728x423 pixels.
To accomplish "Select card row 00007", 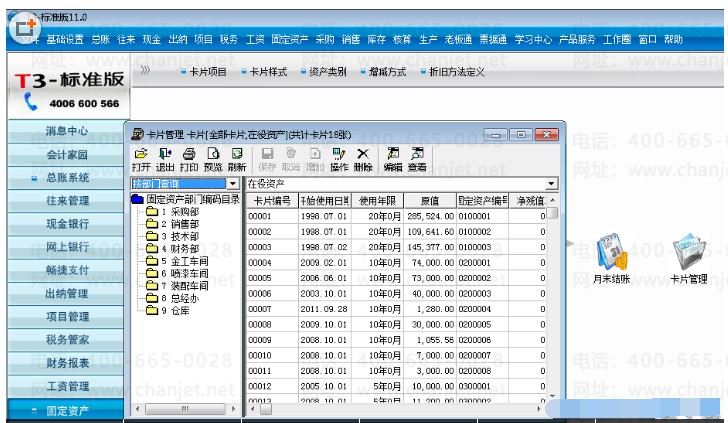I will coord(396,309).
